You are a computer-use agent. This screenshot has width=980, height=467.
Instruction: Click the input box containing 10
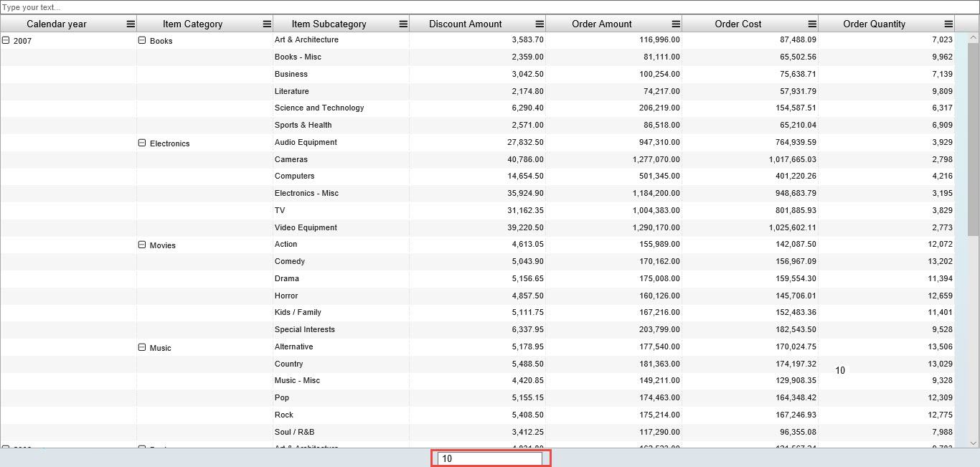tap(490, 458)
